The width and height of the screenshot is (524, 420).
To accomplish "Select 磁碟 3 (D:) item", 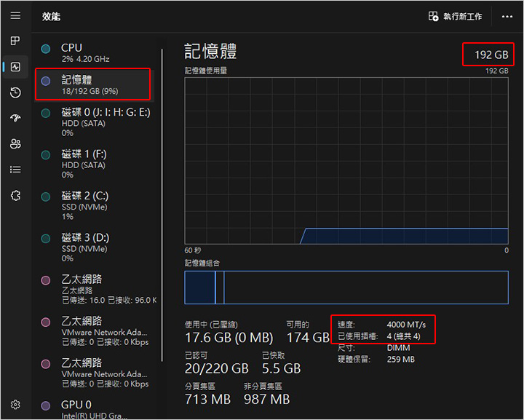I will click(x=94, y=247).
